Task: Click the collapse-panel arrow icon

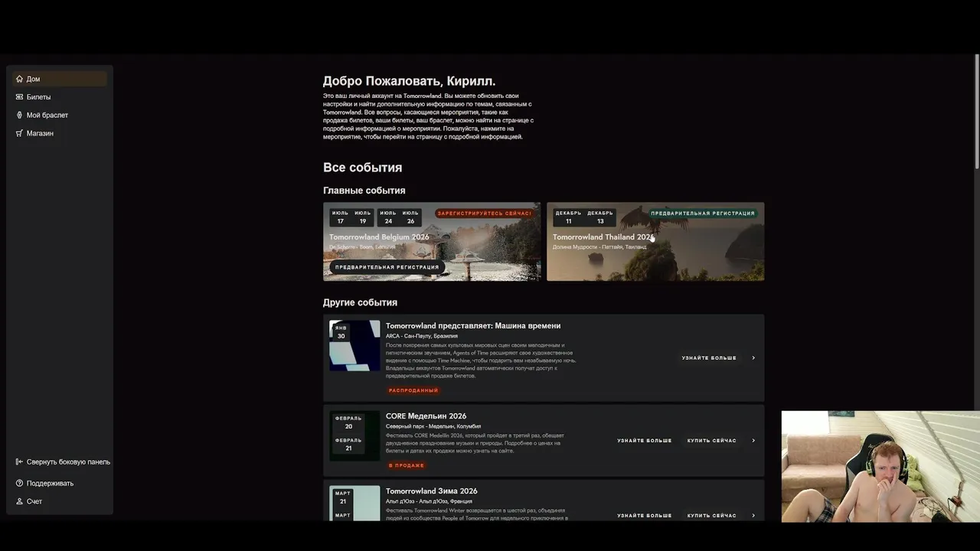Action: [19, 461]
